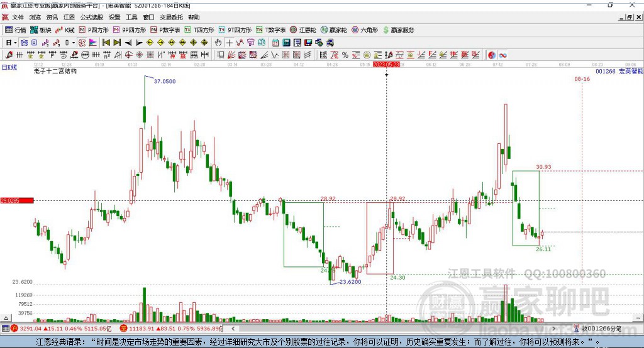Select the spiral drawing tool

[x=64, y=55]
